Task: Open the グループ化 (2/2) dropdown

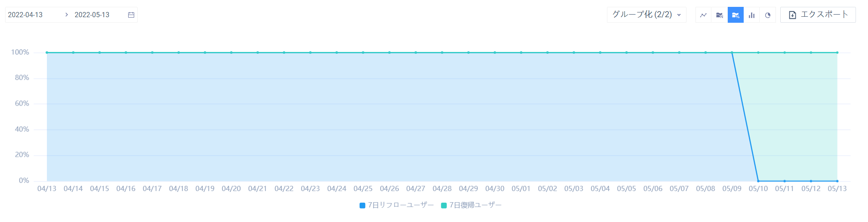Action: click(646, 15)
